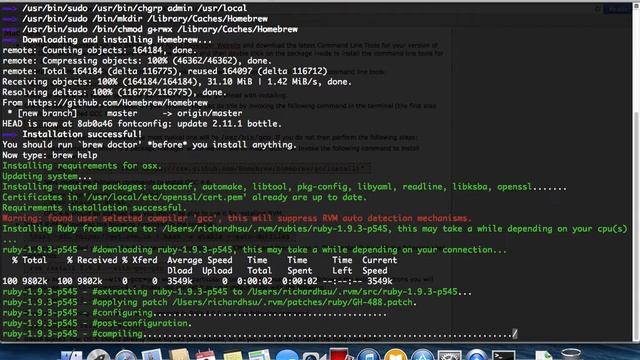Click the 'Downloading and installing Homebrew...' line
640x360 pixels.
117,40
